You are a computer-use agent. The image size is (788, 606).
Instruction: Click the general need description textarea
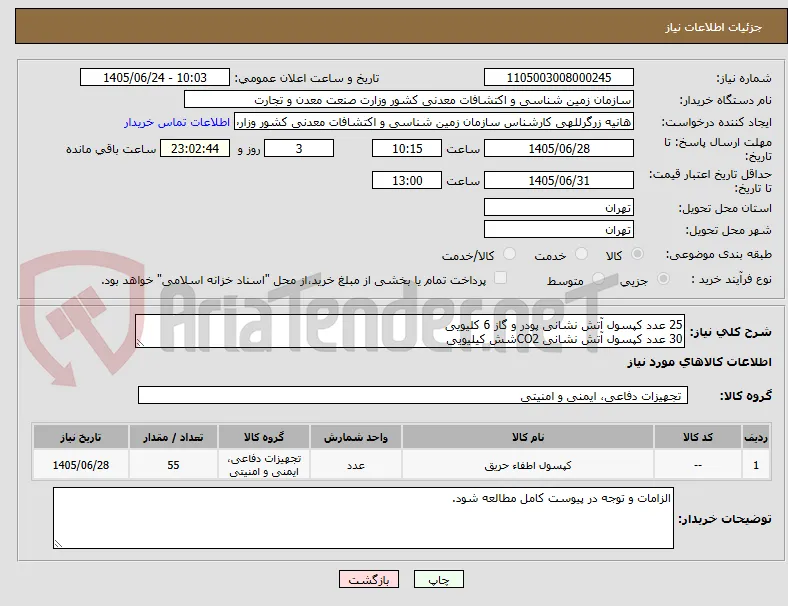[x=410, y=331]
